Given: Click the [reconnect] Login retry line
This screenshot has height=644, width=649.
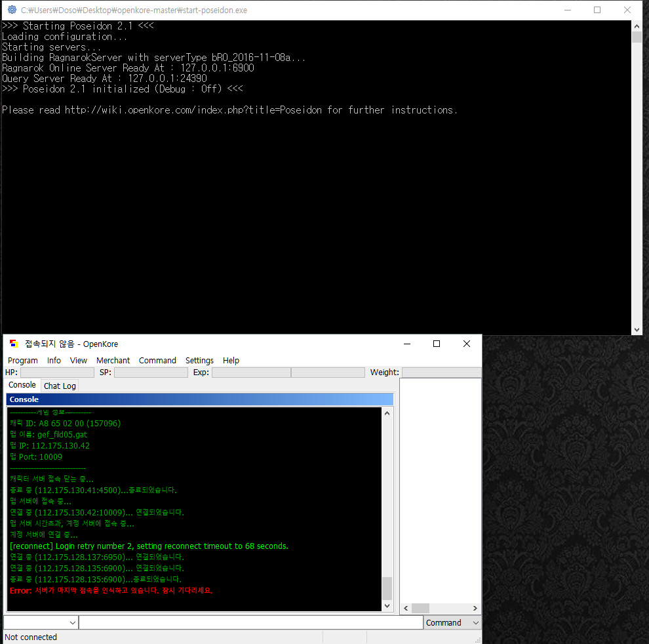Looking at the screenshot, I should 149,546.
